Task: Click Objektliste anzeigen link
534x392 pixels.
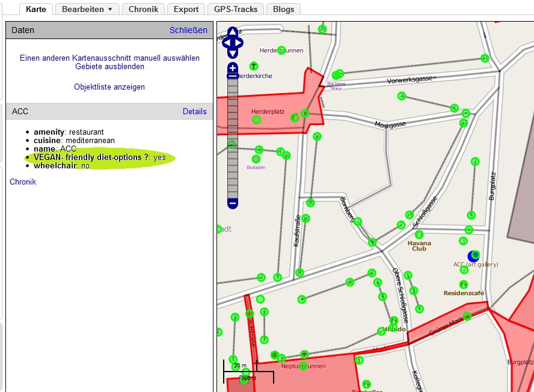Action: tap(109, 87)
